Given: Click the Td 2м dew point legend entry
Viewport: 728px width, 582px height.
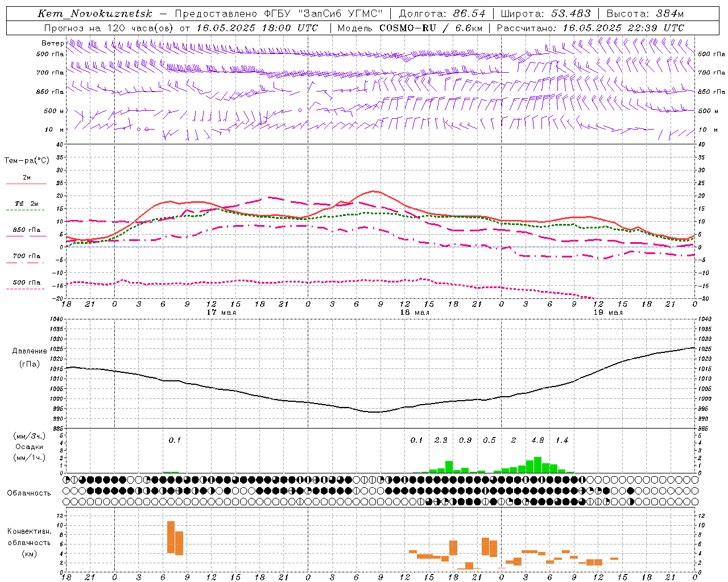Looking at the screenshot, I should click(26, 203).
